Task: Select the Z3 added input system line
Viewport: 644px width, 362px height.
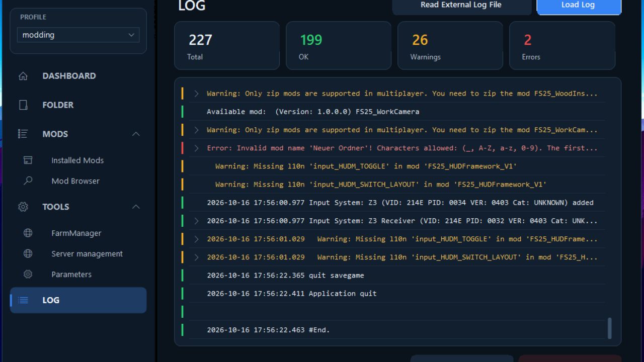Action: pos(393,203)
